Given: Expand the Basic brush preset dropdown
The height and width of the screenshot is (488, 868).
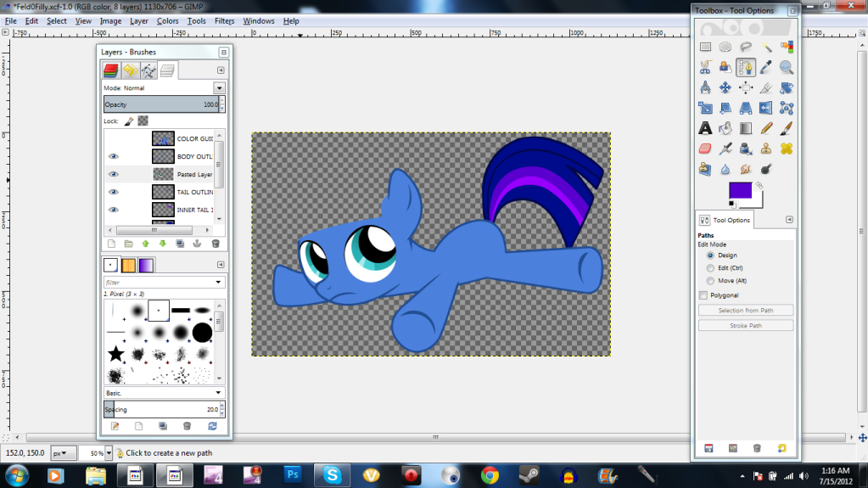Looking at the screenshot, I should coord(219,393).
